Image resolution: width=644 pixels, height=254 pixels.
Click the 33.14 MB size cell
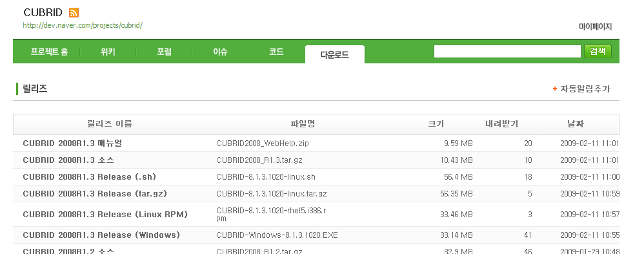(x=456, y=235)
